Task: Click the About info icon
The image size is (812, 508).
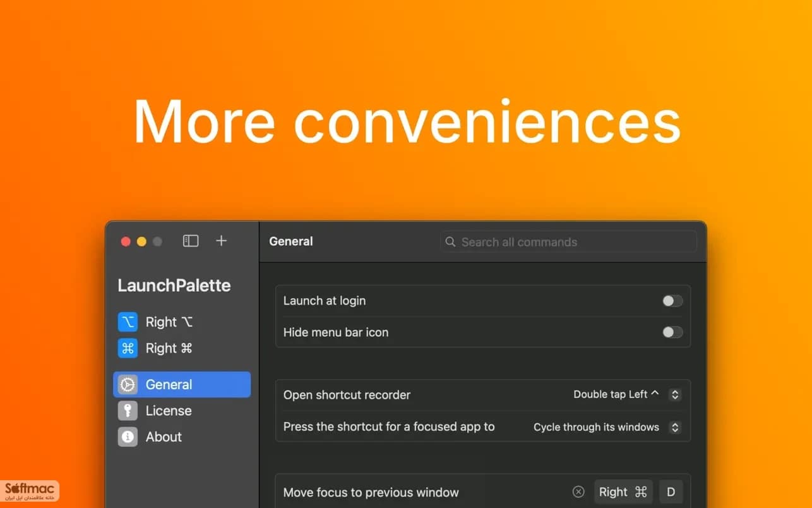Action: point(128,437)
